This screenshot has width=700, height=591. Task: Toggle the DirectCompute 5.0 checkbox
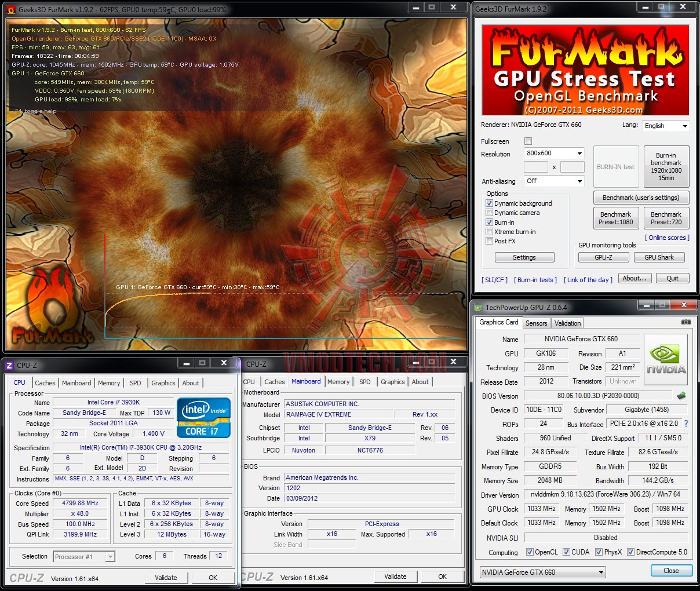pyautogui.click(x=630, y=552)
